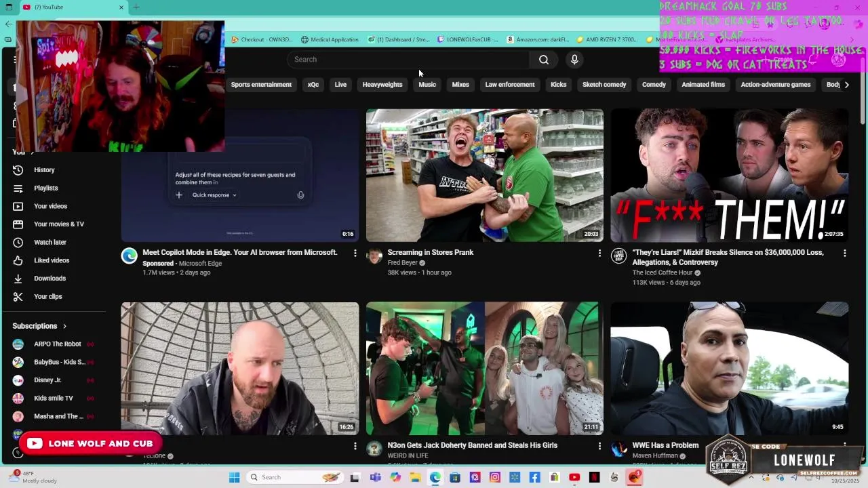This screenshot has width=868, height=488.
Task: Start voice search with microphone icon
Action: tap(574, 60)
